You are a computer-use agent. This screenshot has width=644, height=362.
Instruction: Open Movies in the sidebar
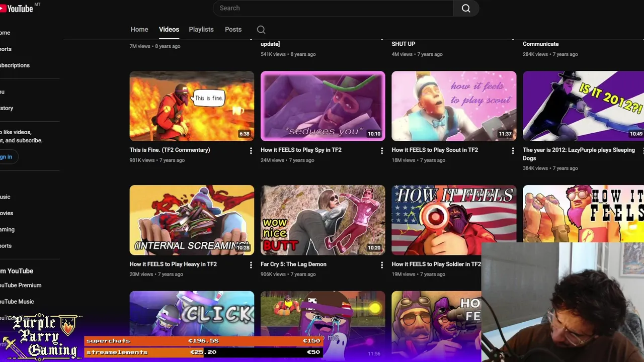point(7,213)
